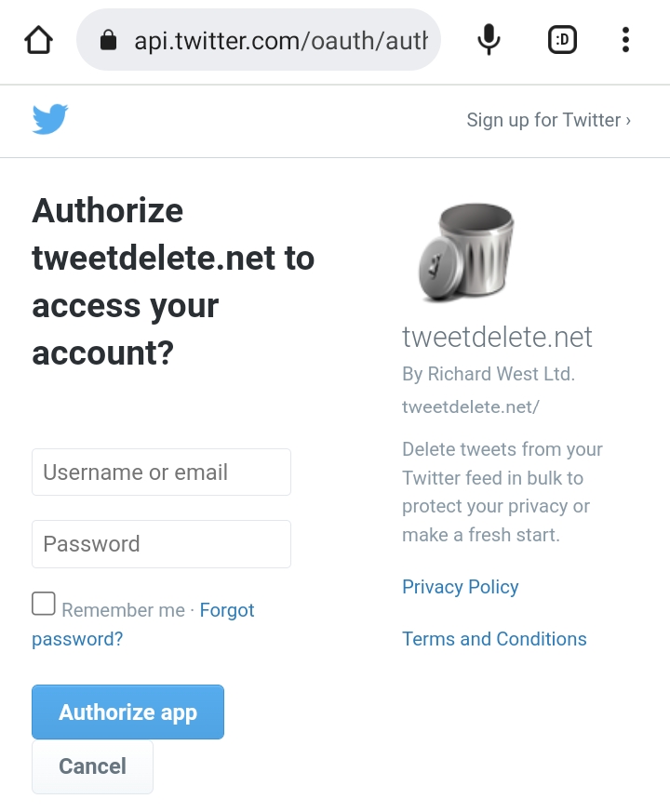Tick the Remember me checkbox

click(x=44, y=604)
